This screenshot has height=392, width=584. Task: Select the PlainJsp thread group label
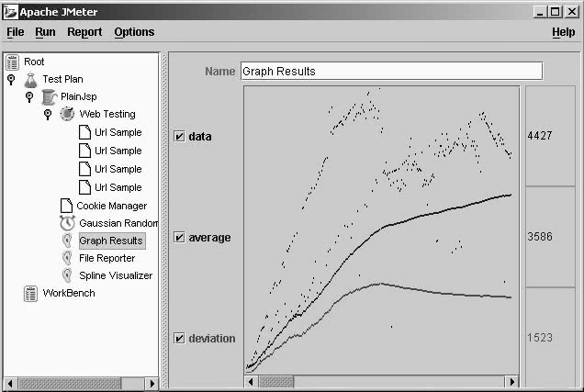click(79, 96)
